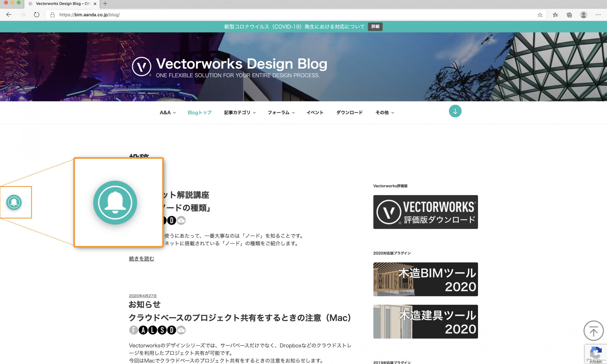This screenshot has width=607, height=364.
Task: Click the scroll-to-top arrow button
Action: tap(594, 331)
